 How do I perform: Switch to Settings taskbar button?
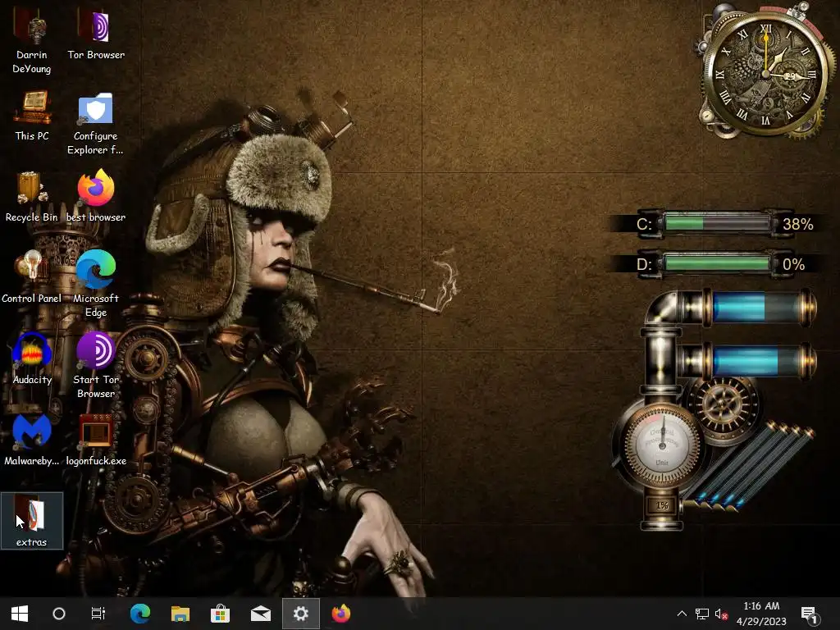300,614
